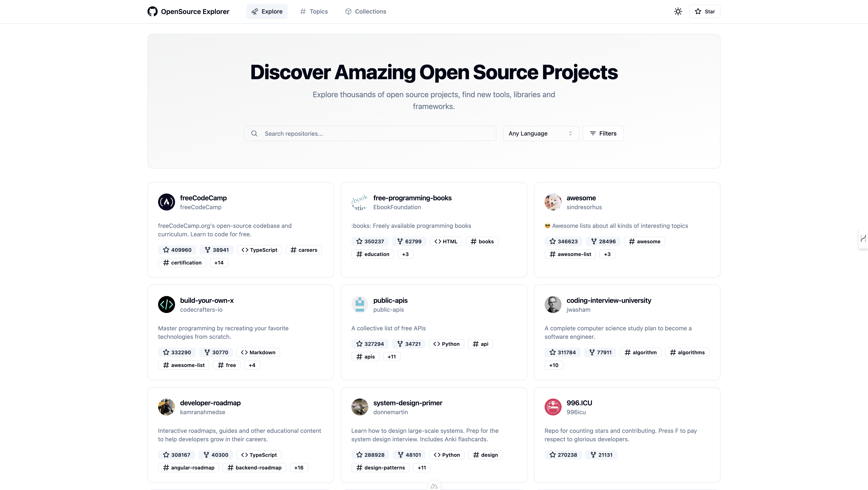Open the free-programming-books repository title
This screenshot has height=490, width=868.
pyautogui.click(x=412, y=198)
